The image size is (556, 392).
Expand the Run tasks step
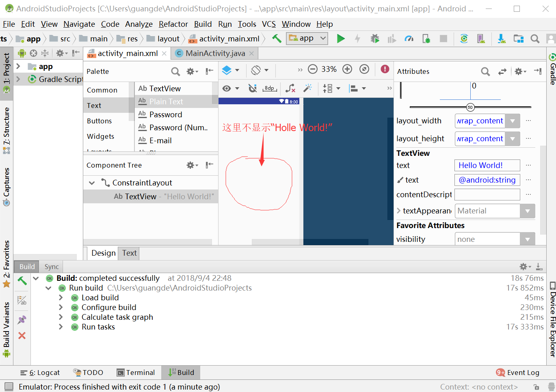(61, 327)
